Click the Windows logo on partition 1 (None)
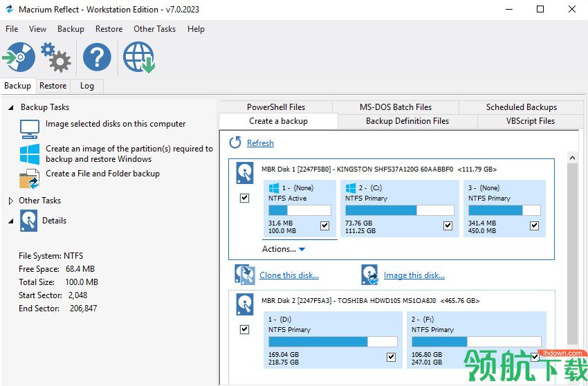Viewport: 588px width, 386px height. point(274,188)
